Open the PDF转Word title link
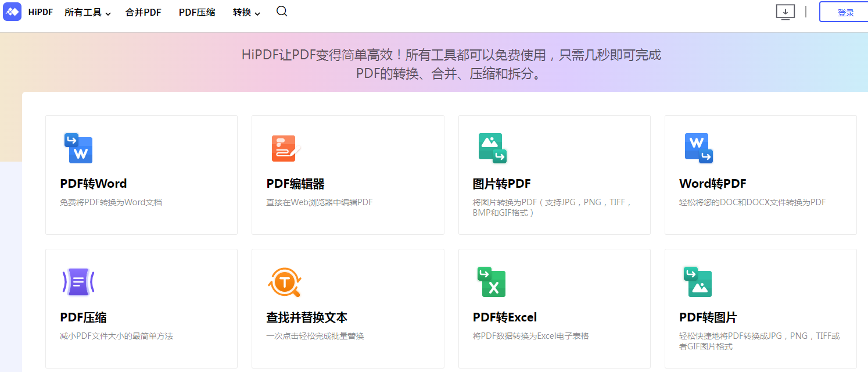The image size is (868, 372). (x=93, y=183)
